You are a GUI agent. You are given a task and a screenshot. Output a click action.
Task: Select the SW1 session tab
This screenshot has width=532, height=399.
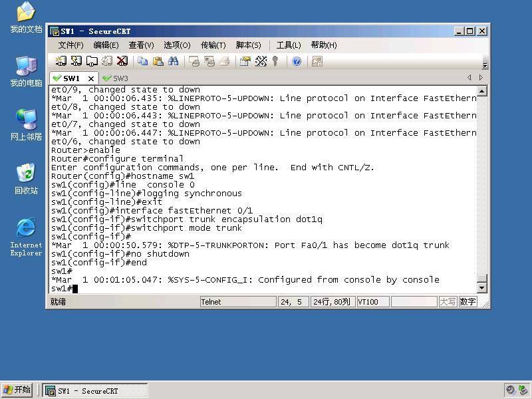(71, 78)
